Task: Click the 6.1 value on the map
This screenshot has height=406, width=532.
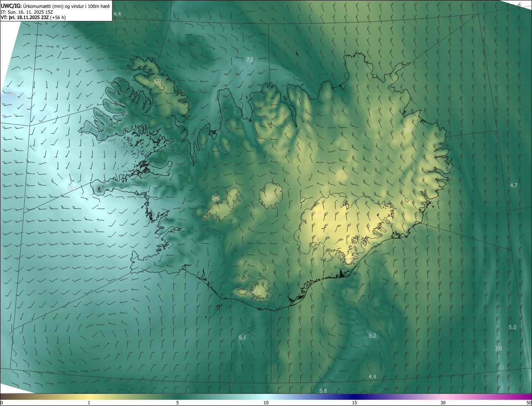Action: point(242,337)
